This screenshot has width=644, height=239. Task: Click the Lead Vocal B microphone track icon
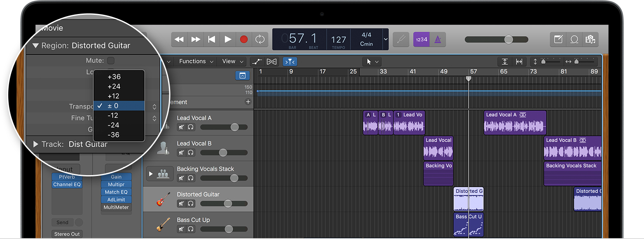pos(164,148)
